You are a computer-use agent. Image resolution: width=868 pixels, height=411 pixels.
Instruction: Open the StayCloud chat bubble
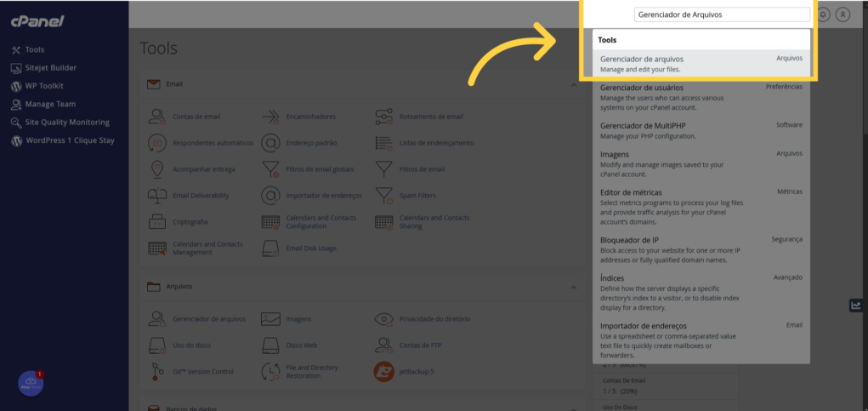pos(31,384)
